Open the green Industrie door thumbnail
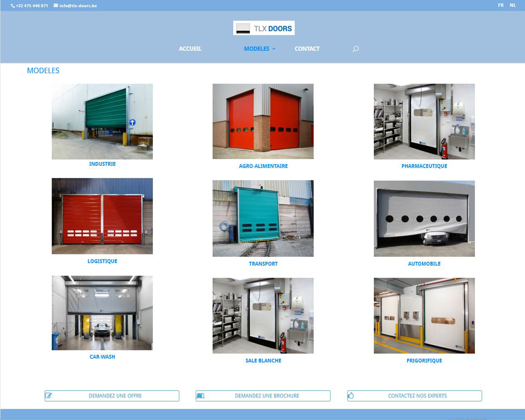The width and height of the screenshot is (525, 420). coord(102,121)
